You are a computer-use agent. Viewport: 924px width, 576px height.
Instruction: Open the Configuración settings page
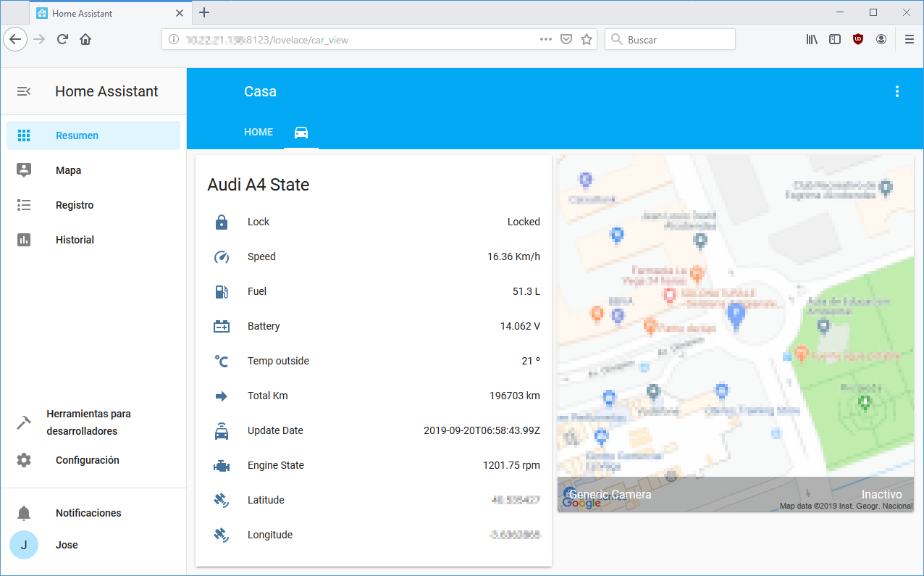[x=93, y=460]
